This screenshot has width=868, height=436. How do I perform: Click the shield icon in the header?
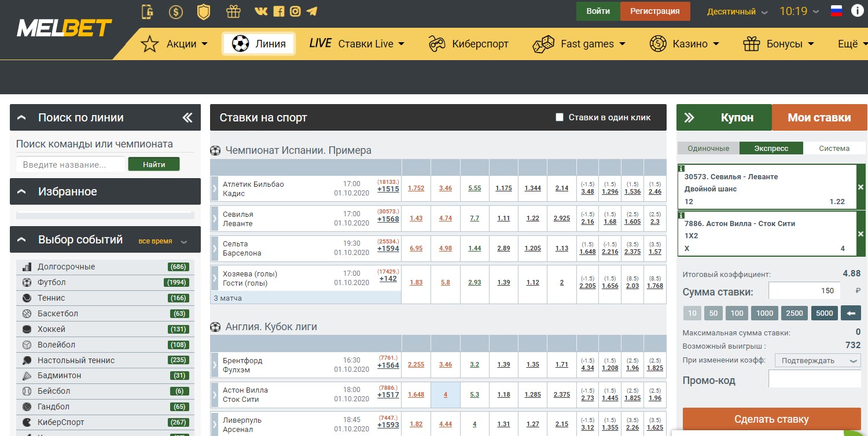204,12
